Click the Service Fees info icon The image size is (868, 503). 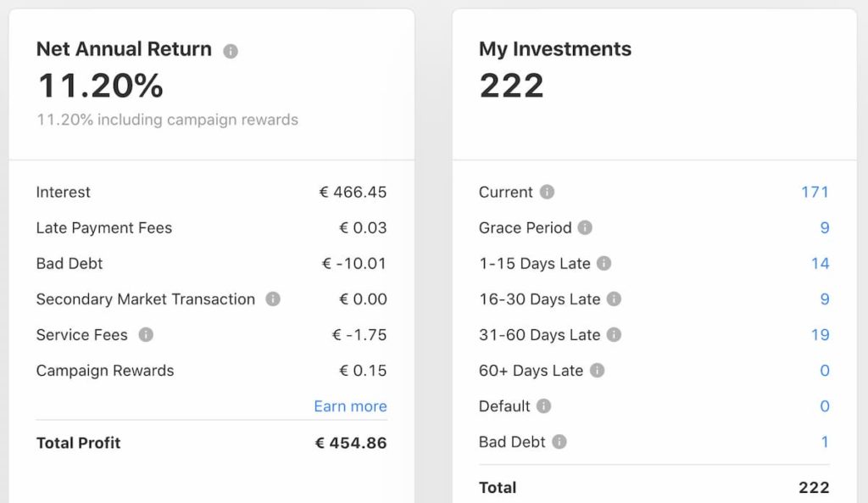146,334
